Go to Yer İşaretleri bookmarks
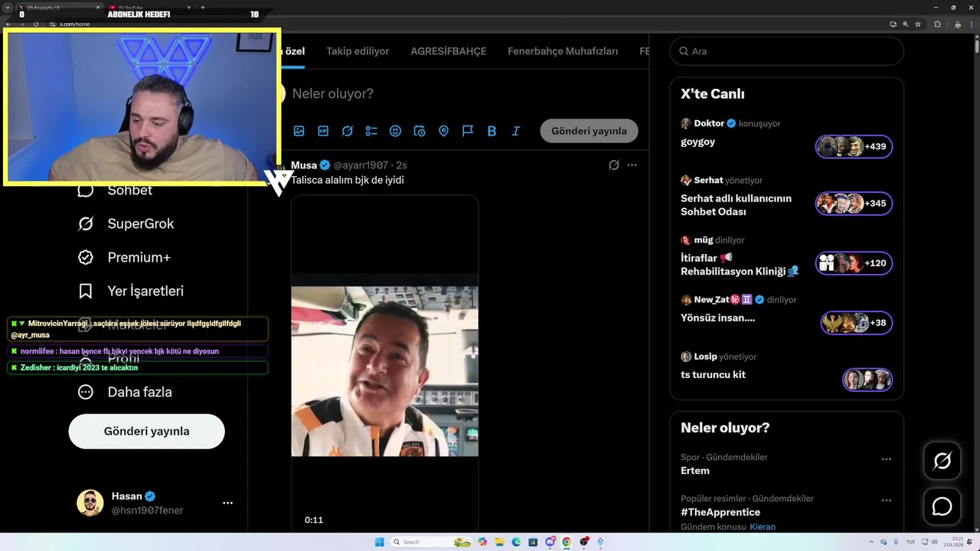Viewport: 980px width, 551px height. click(x=130, y=291)
